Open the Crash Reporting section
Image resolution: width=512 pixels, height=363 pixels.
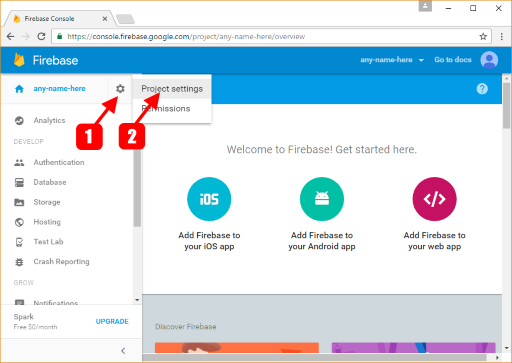(61, 262)
